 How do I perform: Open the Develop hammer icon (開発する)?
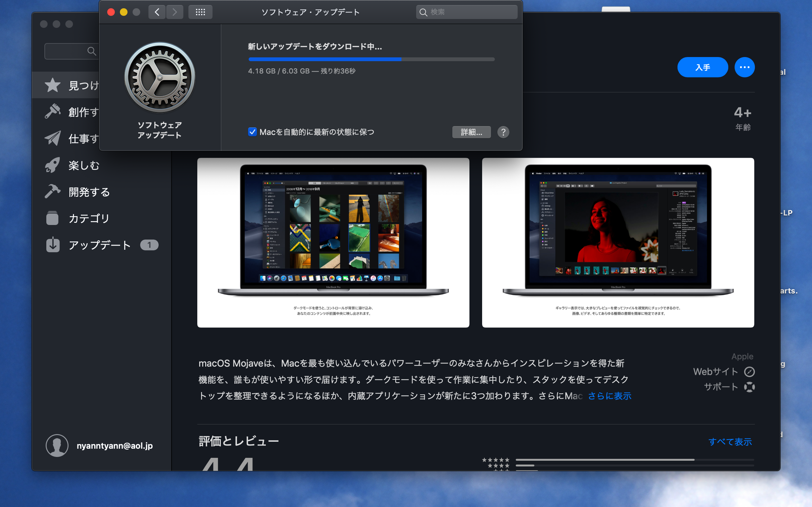coord(53,191)
